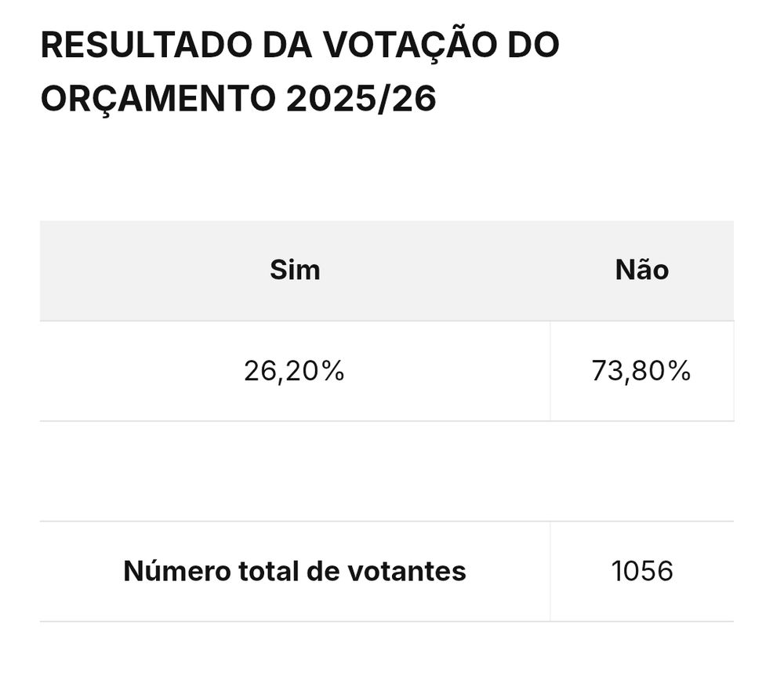Click the word 'VOTAÇÃO' in the title
Image resolution: width=784 pixels, height=694 pixels.
pos(410,44)
